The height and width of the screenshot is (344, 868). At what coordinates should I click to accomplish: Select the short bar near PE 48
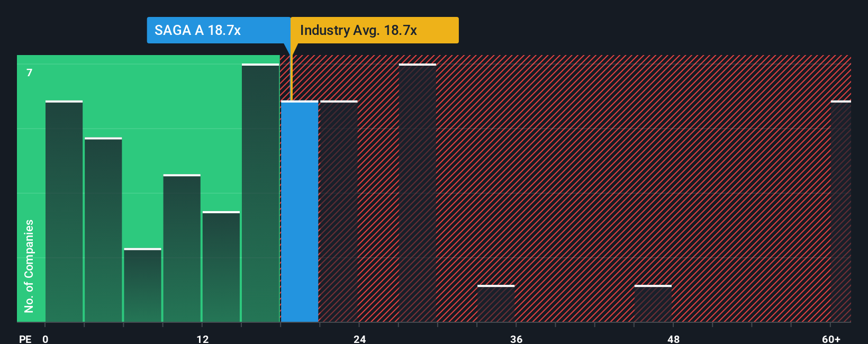tap(653, 304)
